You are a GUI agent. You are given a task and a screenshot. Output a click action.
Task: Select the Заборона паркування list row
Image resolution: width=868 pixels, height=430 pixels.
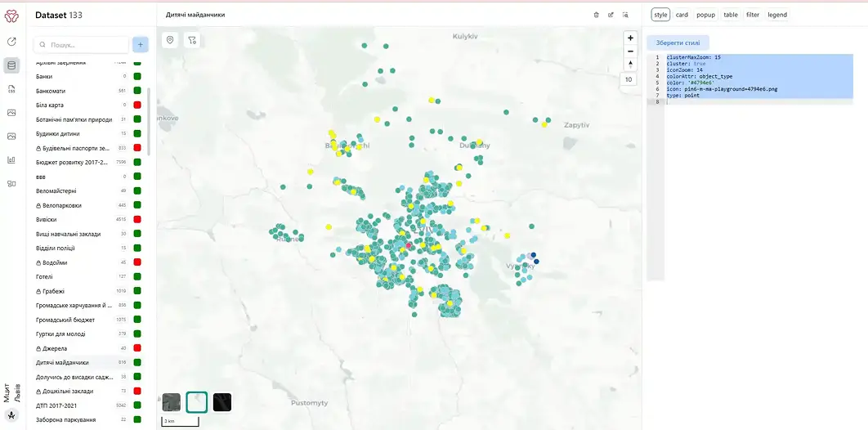(x=89, y=420)
